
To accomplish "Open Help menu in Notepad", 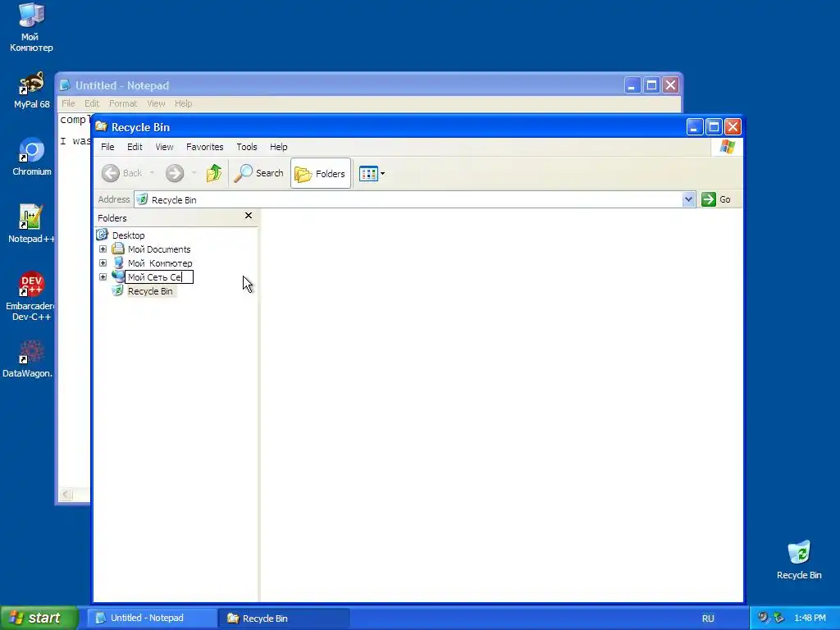I will coord(183,103).
